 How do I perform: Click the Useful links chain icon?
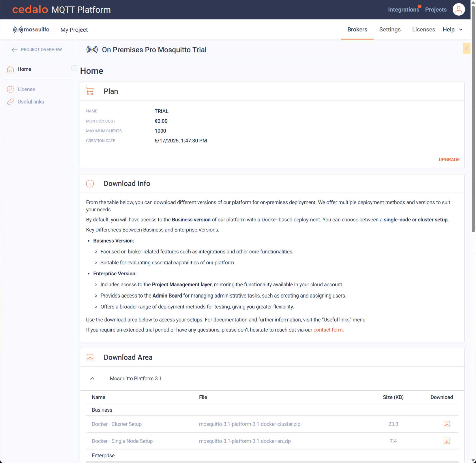[10, 102]
